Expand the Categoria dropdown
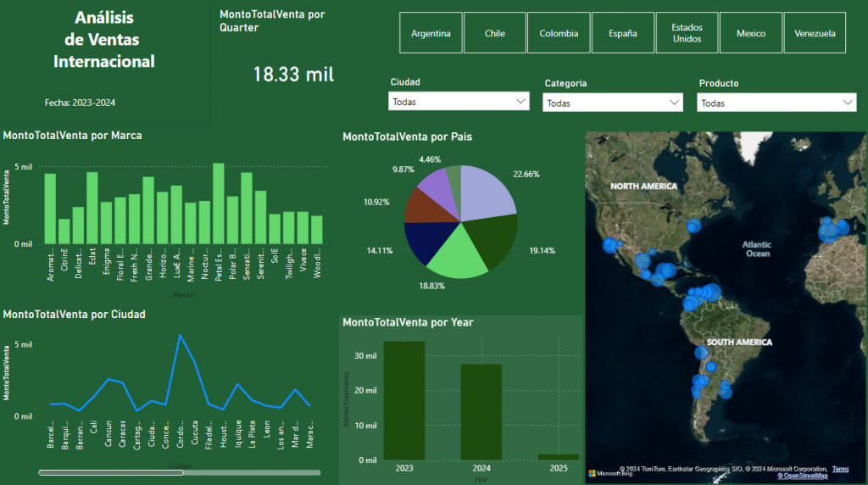This screenshot has width=868, height=485. click(x=613, y=103)
